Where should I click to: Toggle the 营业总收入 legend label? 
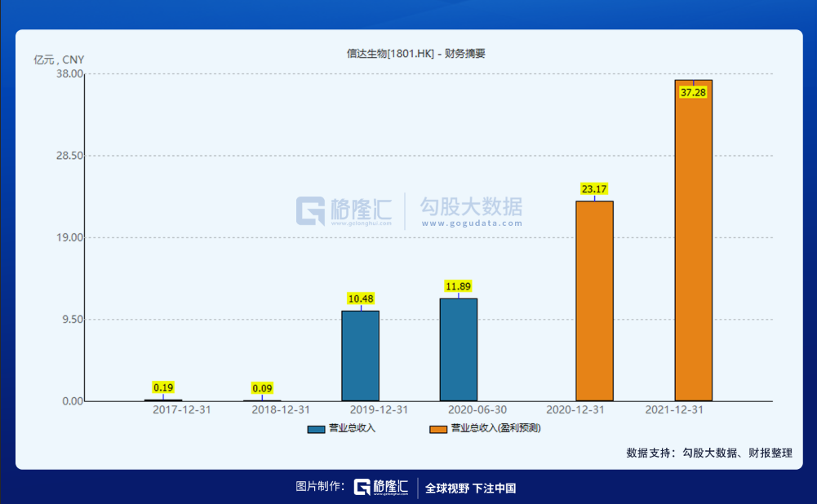[353, 428]
